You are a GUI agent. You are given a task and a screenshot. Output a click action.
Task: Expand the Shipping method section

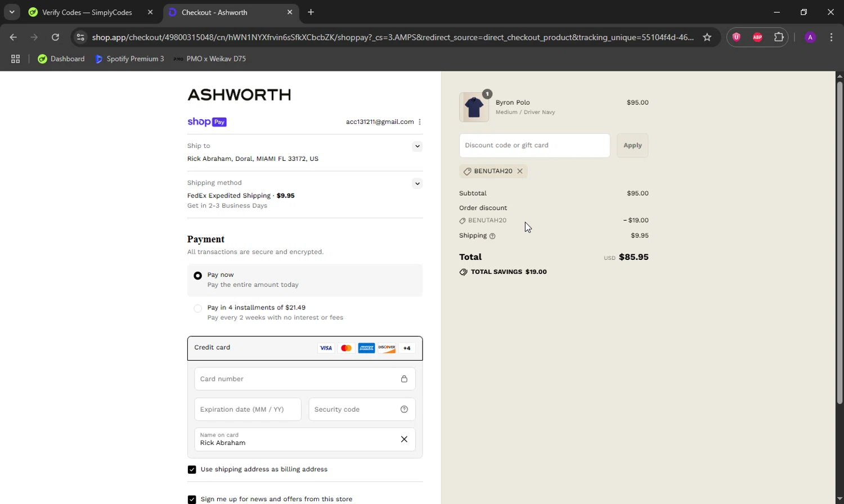pyautogui.click(x=417, y=183)
